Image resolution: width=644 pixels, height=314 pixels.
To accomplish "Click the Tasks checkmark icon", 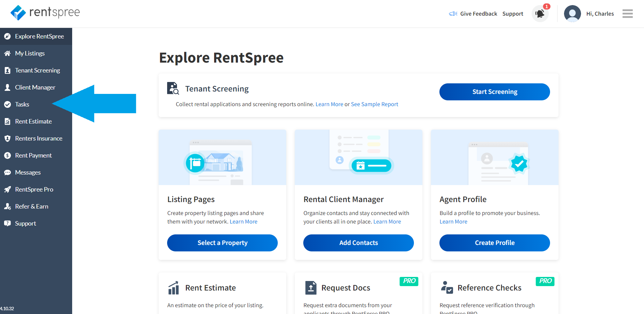I will pyautogui.click(x=7, y=104).
